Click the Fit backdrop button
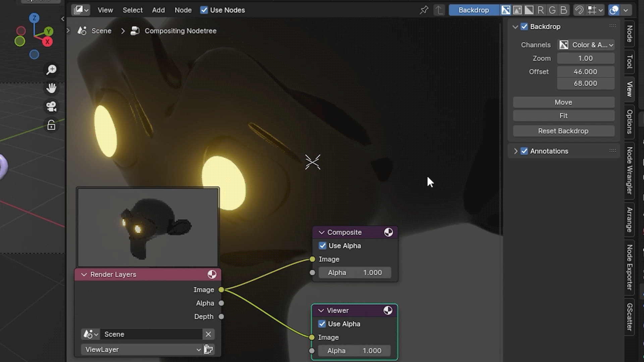 563,116
